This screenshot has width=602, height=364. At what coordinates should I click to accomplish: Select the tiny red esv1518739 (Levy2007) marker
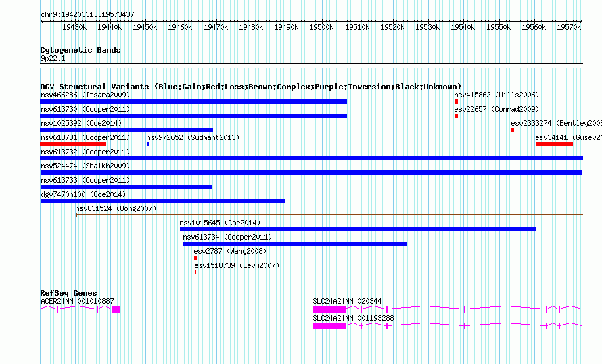[x=195, y=272]
